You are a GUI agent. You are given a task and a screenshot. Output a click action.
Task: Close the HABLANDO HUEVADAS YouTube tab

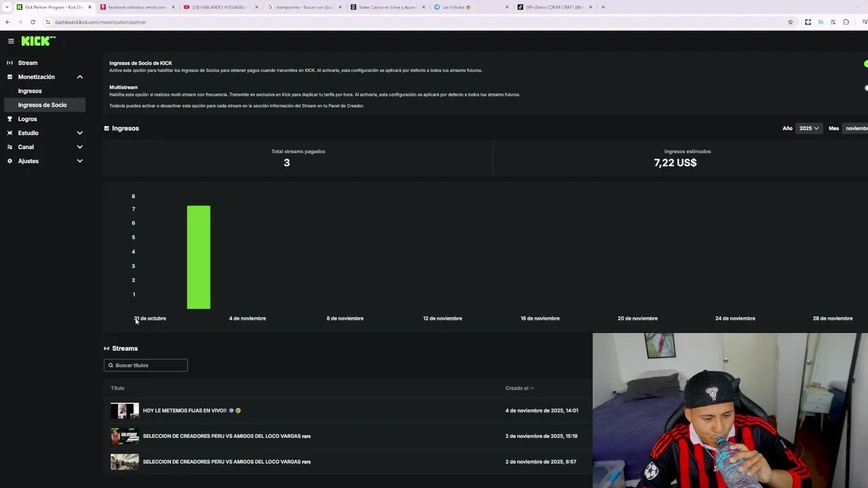pos(256,7)
